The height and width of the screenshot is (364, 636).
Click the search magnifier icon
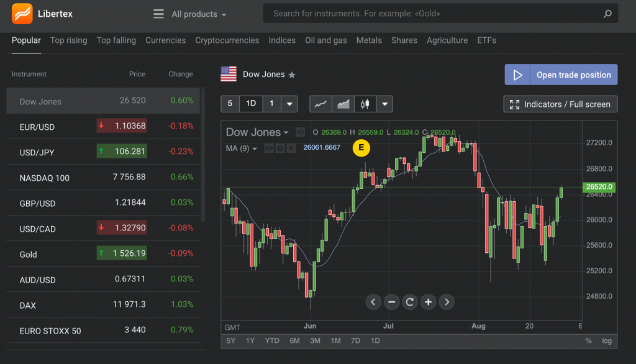[x=607, y=14]
